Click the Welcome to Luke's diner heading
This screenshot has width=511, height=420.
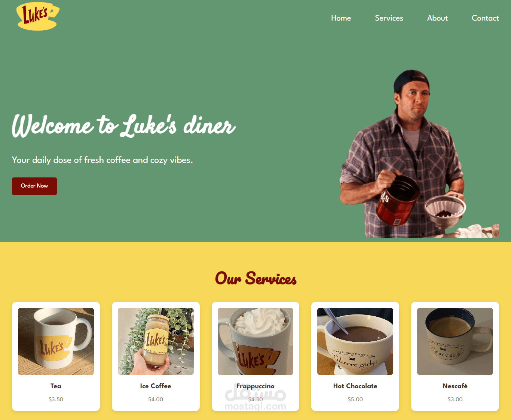click(x=124, y=126)
